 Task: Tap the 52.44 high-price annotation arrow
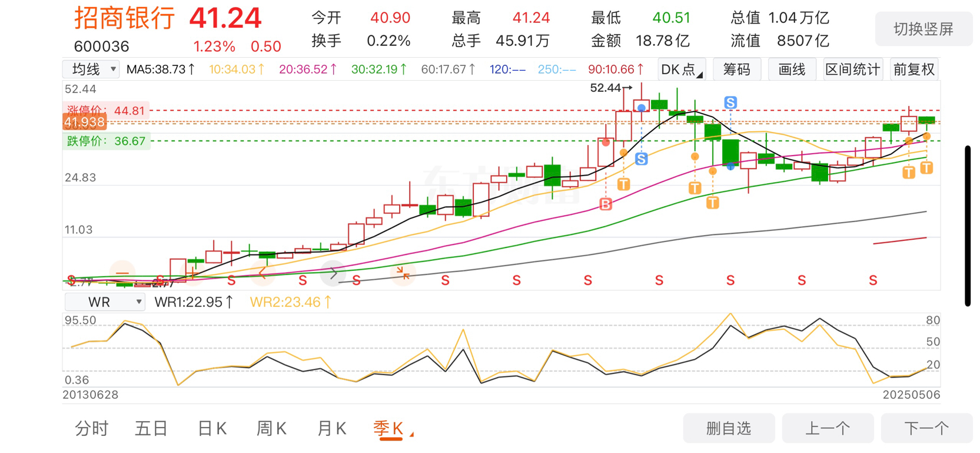click(x=611, y=88)
